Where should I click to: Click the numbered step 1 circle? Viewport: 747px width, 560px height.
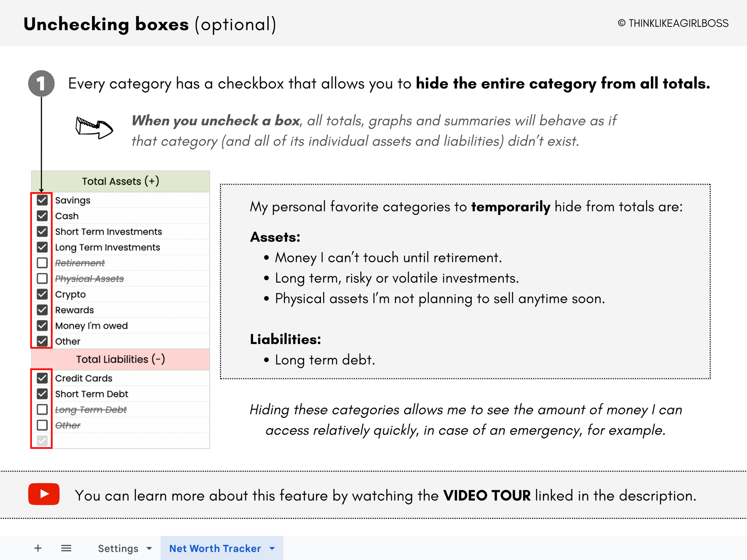(41, 84)
